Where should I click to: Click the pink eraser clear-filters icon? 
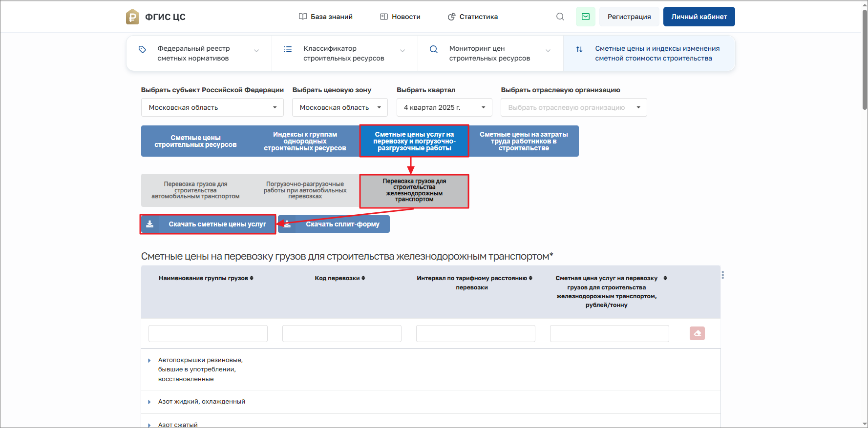tap(697, 333)
